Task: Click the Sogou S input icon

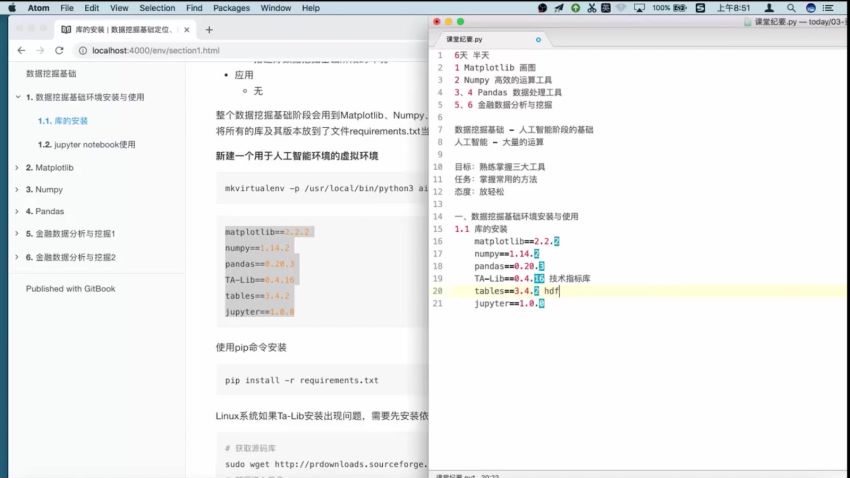Action: click(x=700, y=8)
